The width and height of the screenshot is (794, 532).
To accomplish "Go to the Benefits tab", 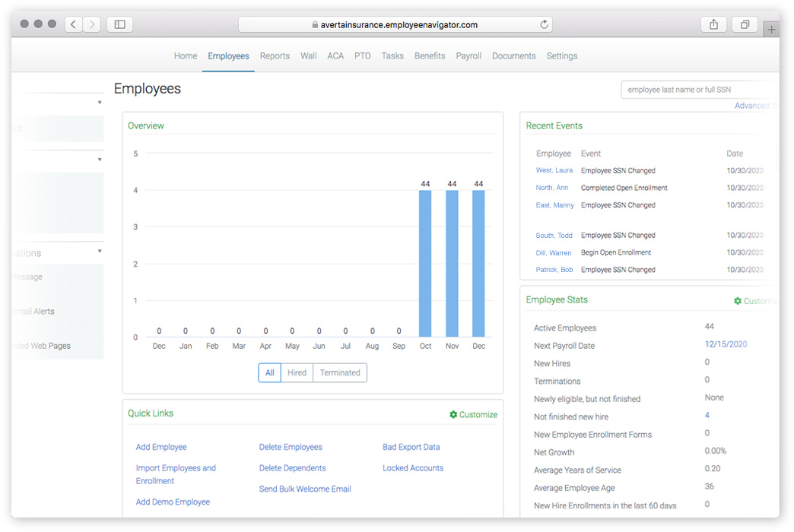I will pyautogui.click(x=430, y=55).
